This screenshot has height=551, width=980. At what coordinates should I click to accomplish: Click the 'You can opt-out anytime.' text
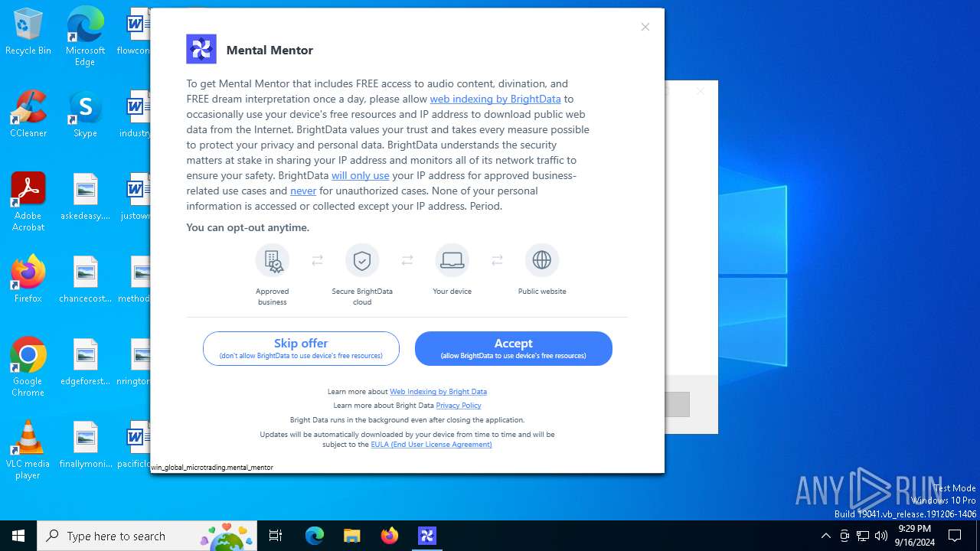248,227
